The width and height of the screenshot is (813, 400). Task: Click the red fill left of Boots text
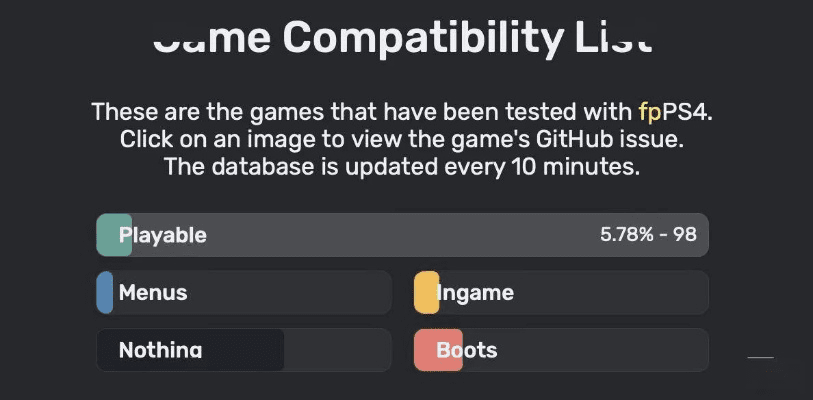click(x=424, y=350)
